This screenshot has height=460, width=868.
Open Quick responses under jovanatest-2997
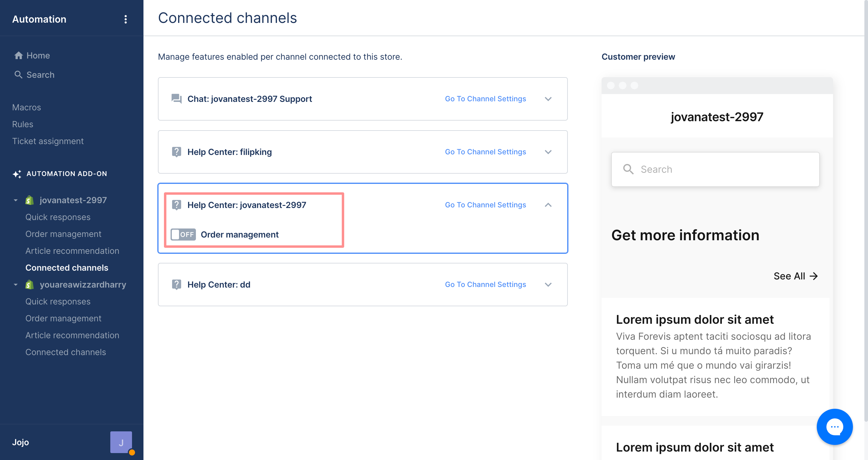pos(58,217)
